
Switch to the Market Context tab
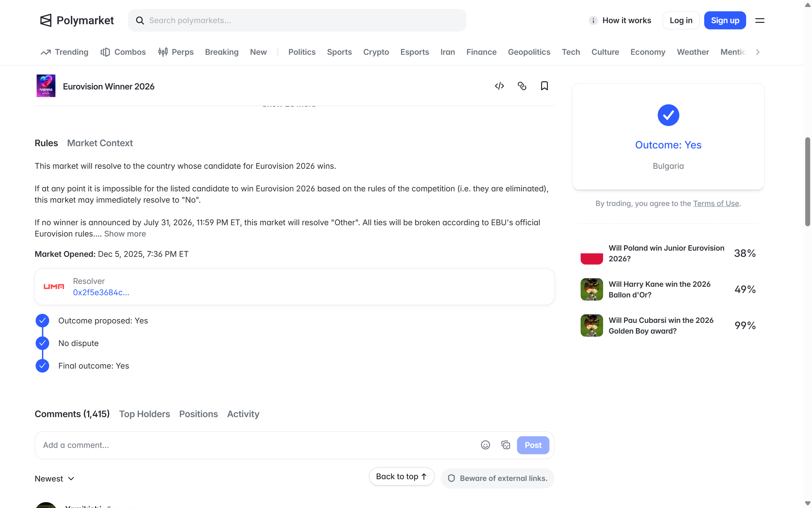(x=100, y=143)
